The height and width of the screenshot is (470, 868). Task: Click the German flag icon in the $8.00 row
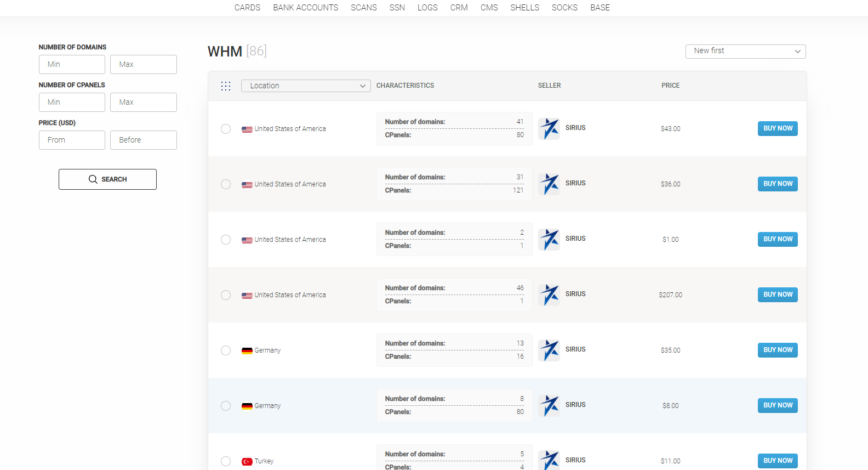(x=247, y=406)
